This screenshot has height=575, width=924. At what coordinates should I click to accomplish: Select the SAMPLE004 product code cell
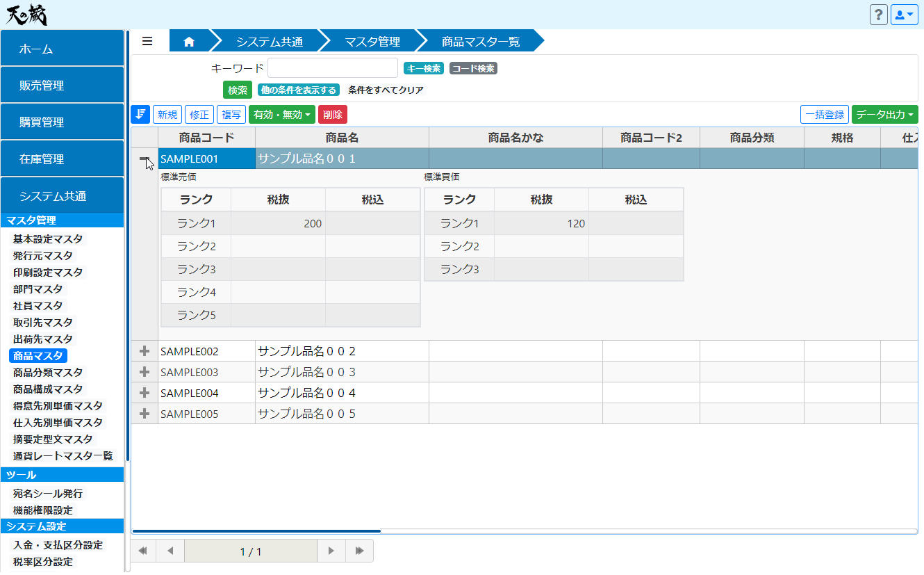pos(206,393)
